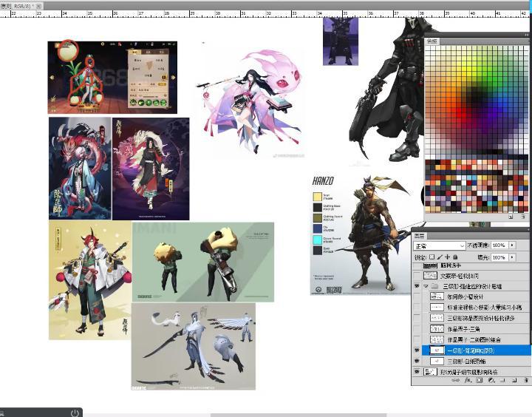This screenshot has height=417, width=532.
Task: Open the fill slider arrow
Action: 511,257
